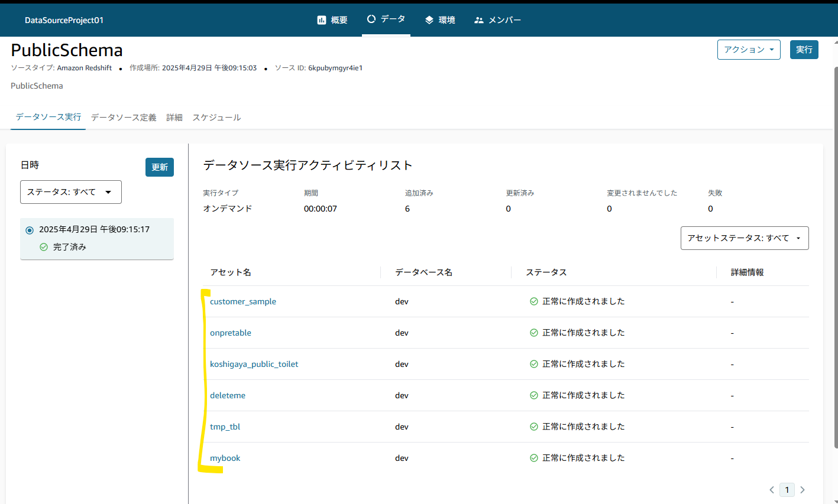Click the データベース名 column header
The width and height of the screenshot is (838, 504).
tap(423, 272)
